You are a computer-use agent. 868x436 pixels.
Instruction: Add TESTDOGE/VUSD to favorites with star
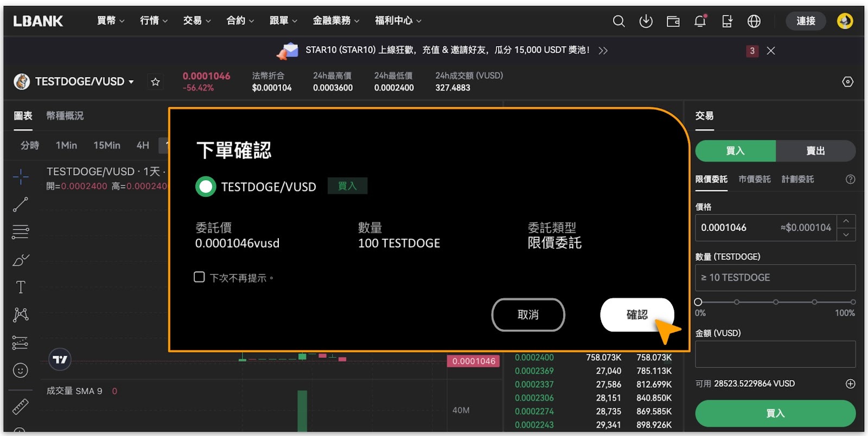point(156,82)
